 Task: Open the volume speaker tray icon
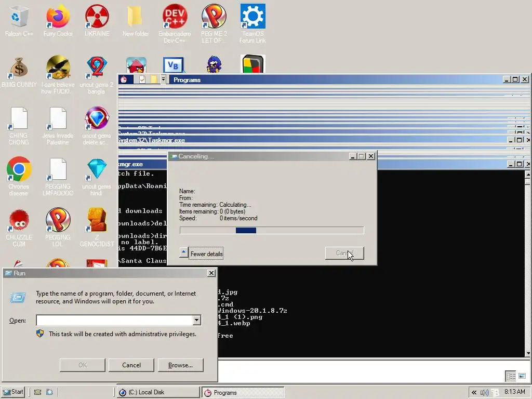click(485, 393)
